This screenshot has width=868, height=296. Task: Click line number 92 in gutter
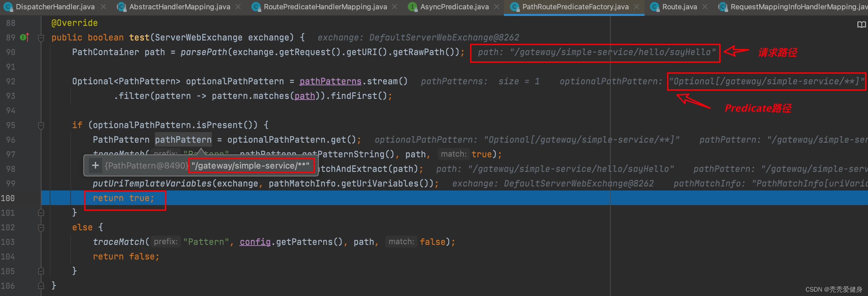11,81
